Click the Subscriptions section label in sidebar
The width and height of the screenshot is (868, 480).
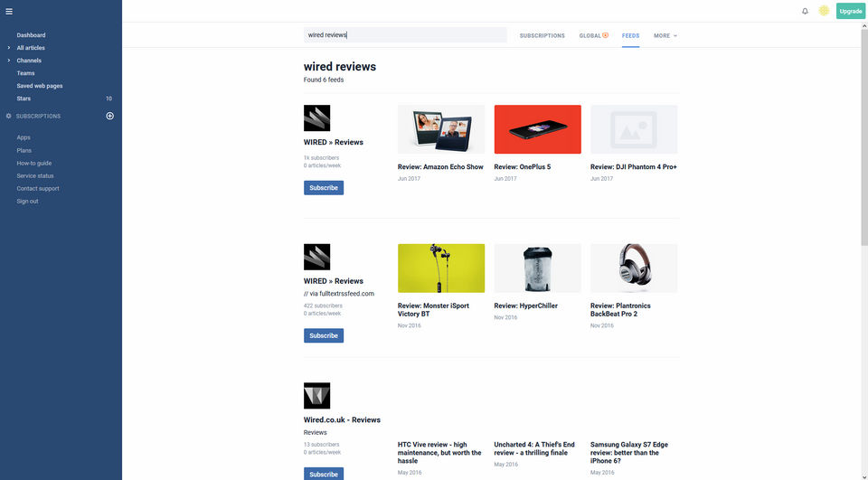[x=38, y=117]
